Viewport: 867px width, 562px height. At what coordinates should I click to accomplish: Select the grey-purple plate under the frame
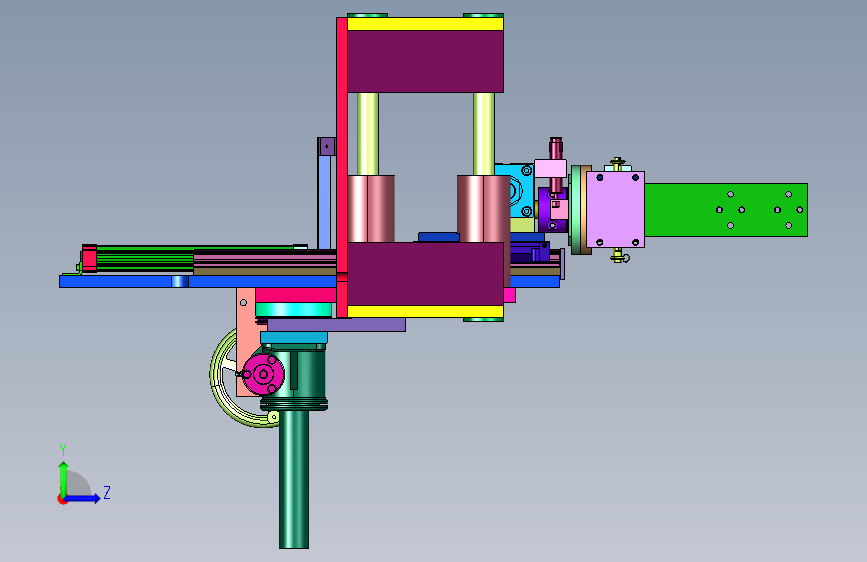click(x=336, y=325)
